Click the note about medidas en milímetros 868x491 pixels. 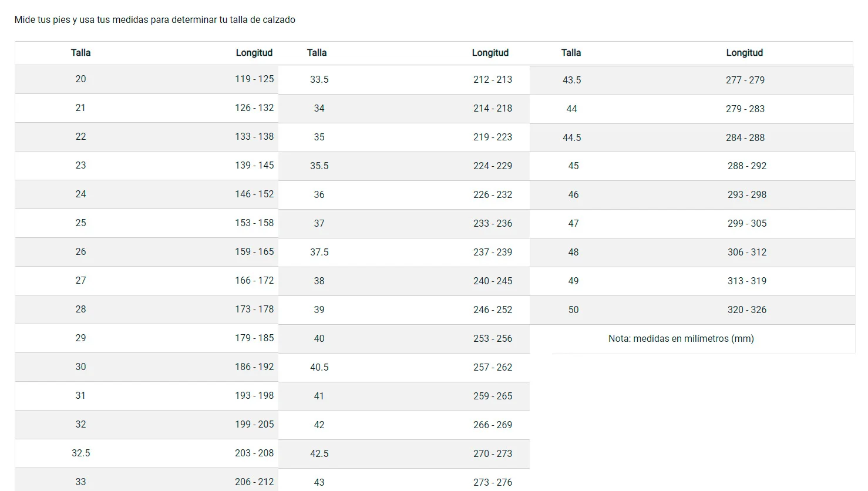point(681,338)
